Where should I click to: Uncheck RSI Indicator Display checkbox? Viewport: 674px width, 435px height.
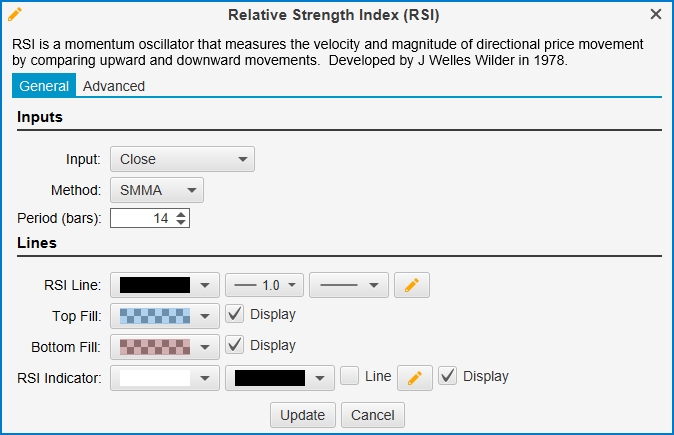pos(447,376)
